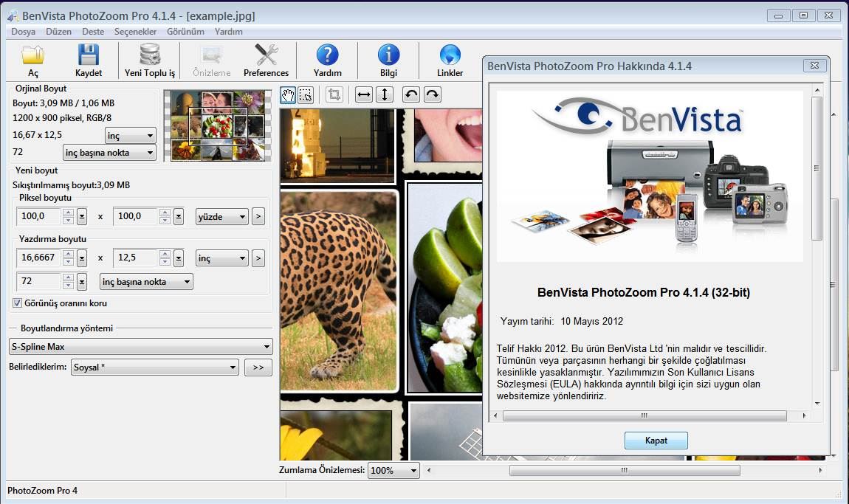Click the preview horizontal scrollbar thumb
The image size is (849, 504).
pos(625,471)
